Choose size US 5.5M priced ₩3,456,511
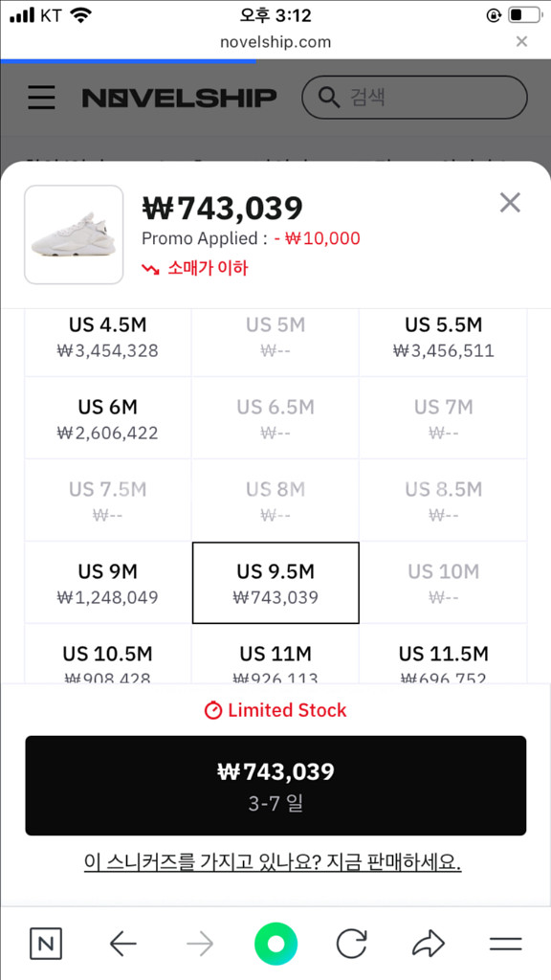Screen dimensions: 551x980 click(x=444, y=337)
